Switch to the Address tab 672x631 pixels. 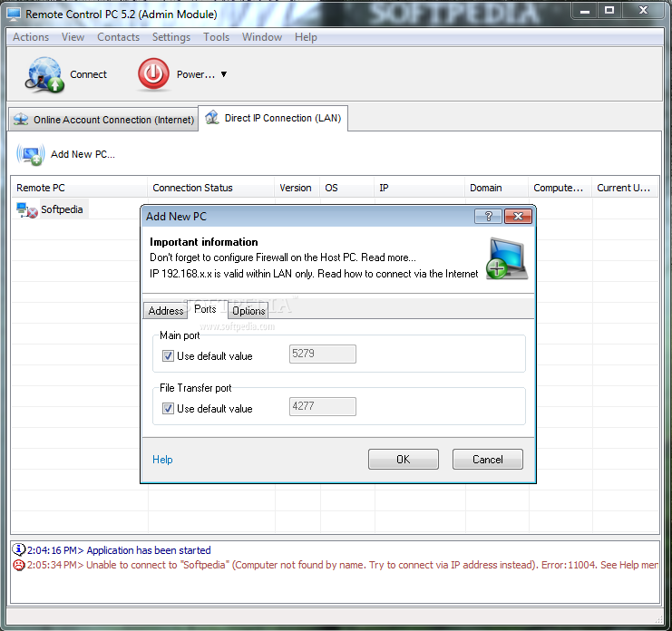click(165, 311)
